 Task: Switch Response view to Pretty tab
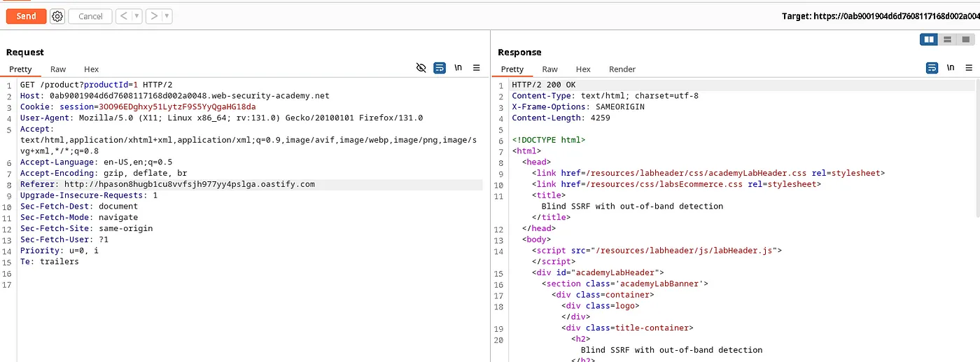coord(512,69)
